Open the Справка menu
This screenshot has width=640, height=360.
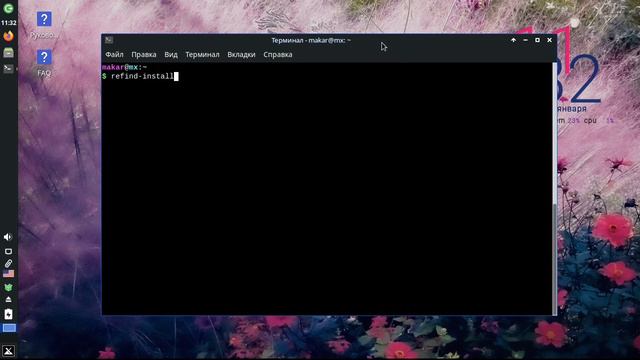click(278, 54)
